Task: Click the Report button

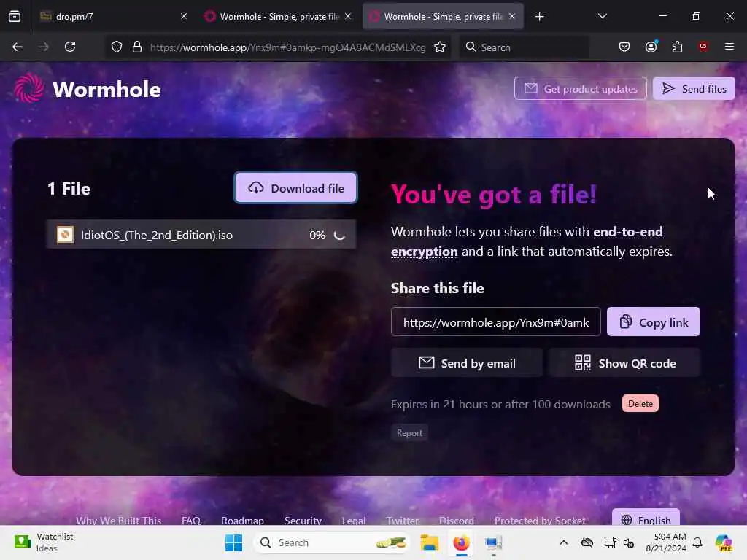Action: point(409,433)
